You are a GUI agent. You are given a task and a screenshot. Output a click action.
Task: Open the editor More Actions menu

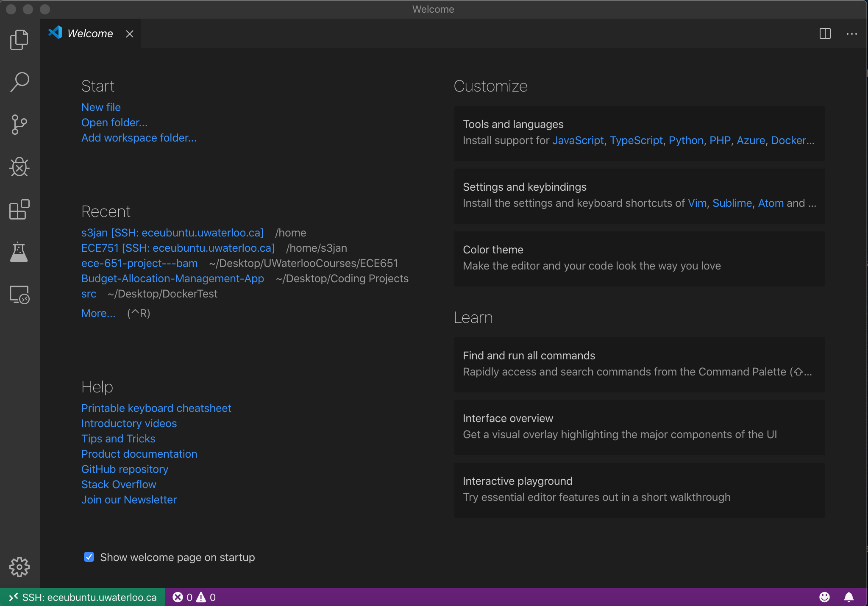coord(852,34)
